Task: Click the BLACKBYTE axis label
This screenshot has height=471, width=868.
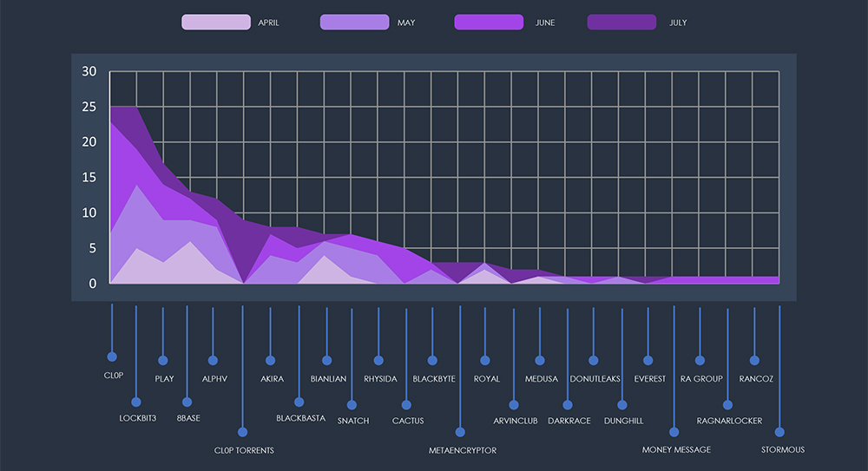Action: click(434, 378)
